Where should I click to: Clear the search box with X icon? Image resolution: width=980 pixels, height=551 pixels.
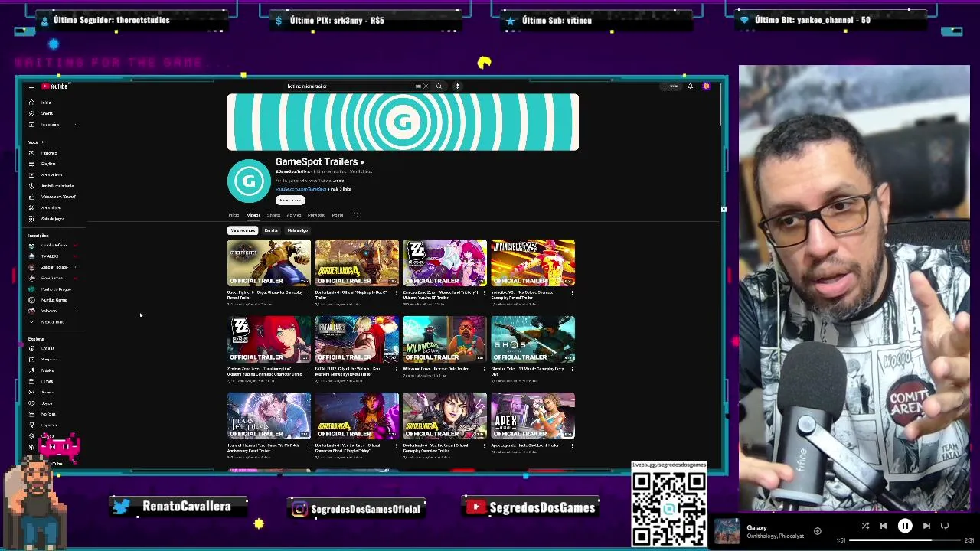[x=426, y=86]
